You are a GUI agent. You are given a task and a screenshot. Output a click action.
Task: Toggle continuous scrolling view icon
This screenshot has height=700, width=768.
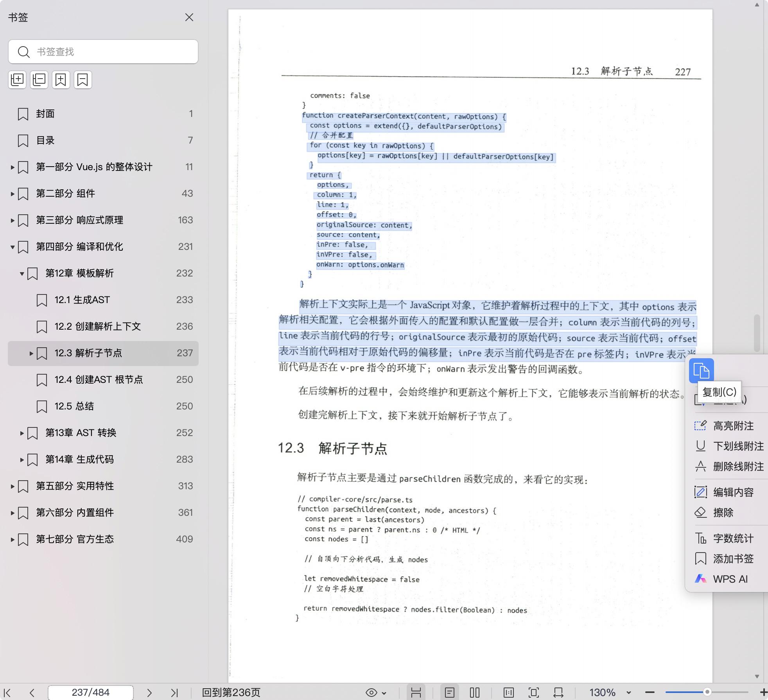pos(416,693)
